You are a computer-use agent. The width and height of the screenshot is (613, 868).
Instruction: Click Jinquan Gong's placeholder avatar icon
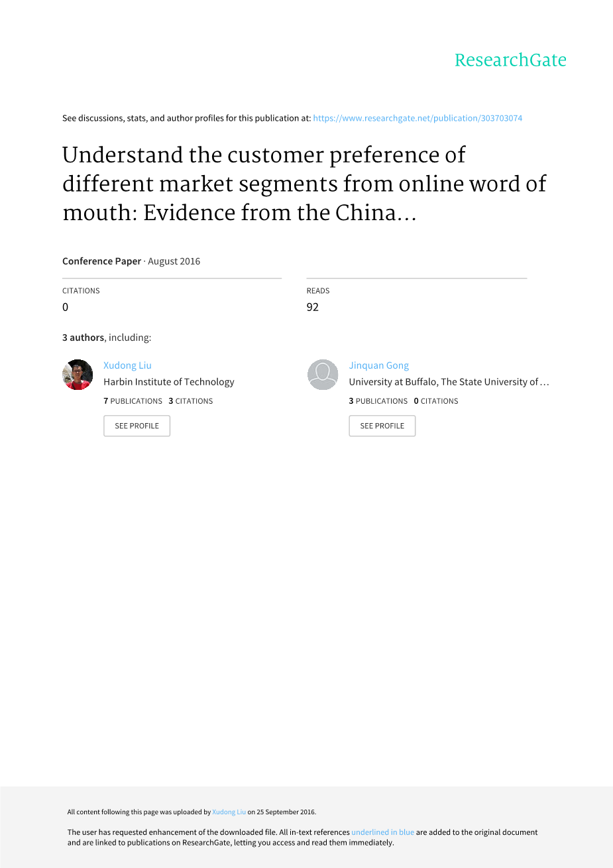[x=323, y=375]
